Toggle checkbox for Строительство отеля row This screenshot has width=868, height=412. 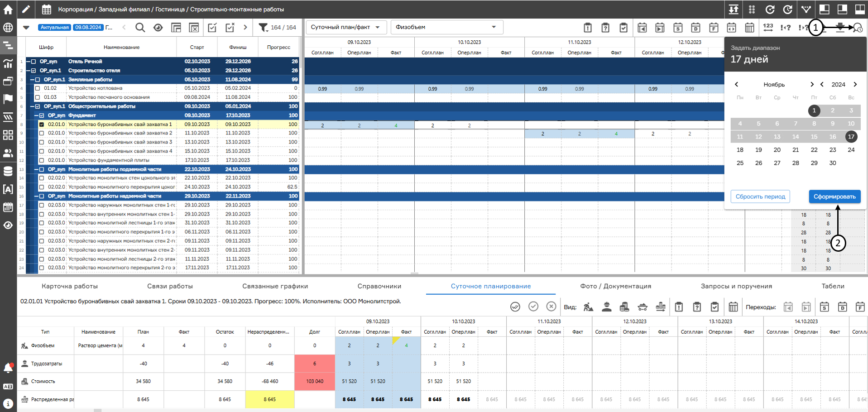coord(34,71)
